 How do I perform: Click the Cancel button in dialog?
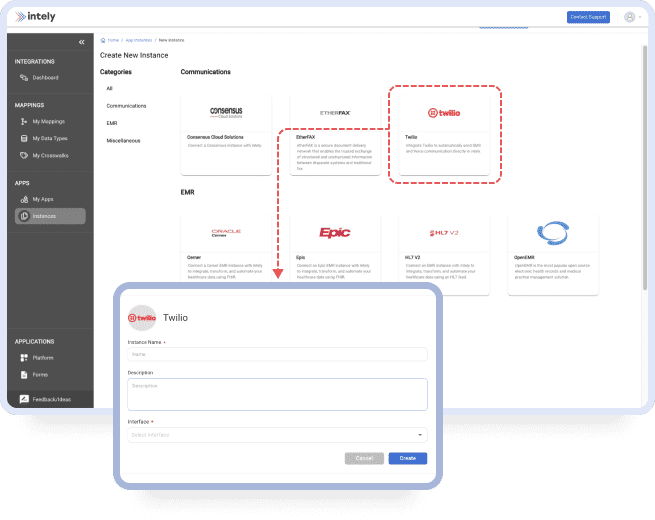(364, 459)
